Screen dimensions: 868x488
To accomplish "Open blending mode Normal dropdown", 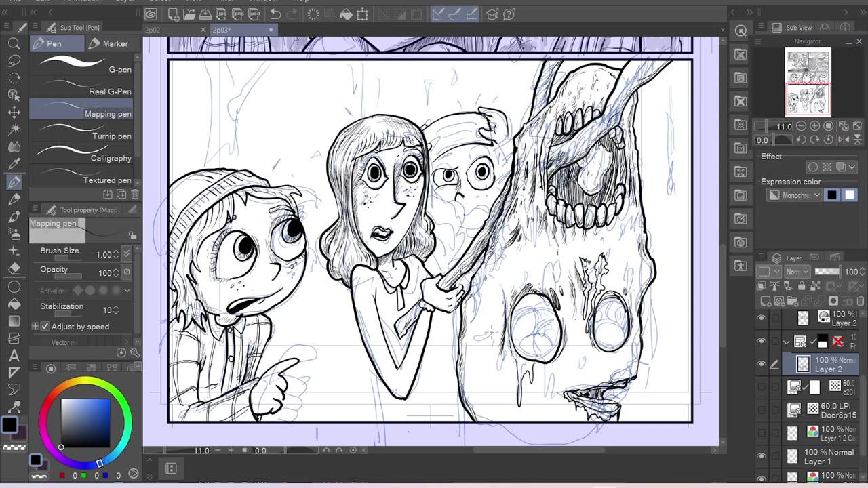I will pyautogui.click(x=798, y=272).
